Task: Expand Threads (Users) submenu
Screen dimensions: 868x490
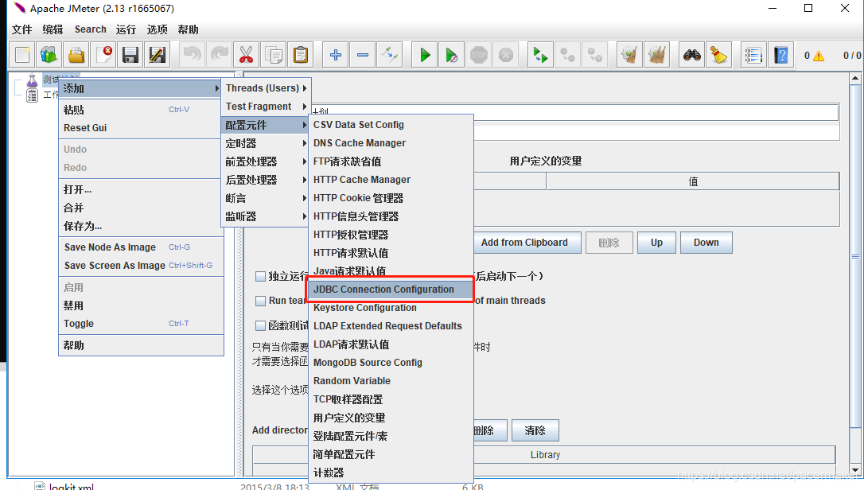Action: (266, 88)
